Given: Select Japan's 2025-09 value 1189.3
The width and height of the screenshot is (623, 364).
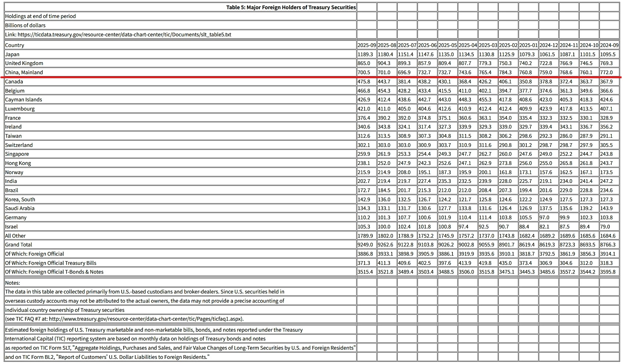Looking at the screenshot, I should pyautogui.click(x=365, y=54).
